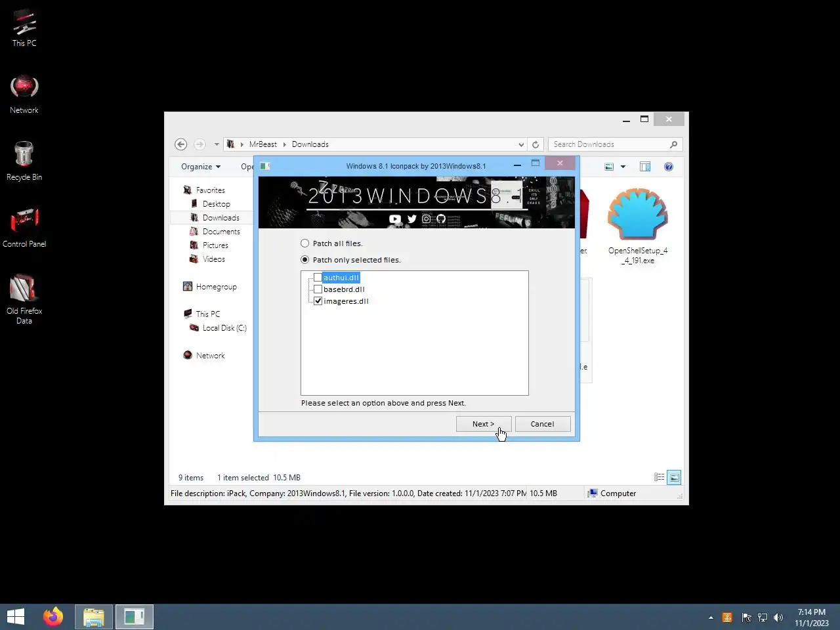The height and width of the screenshot is (630, 840).
Task: Launch Firefox from the taskbar
Action: point(53,617)
